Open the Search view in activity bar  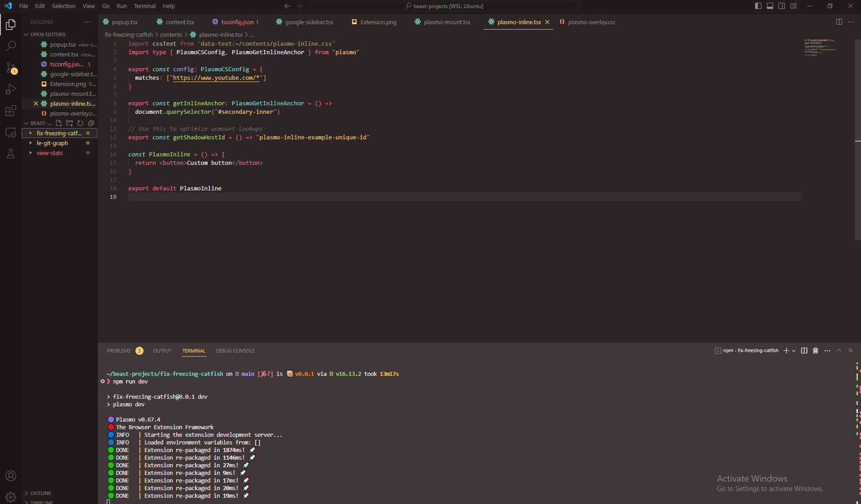pos(11,46)
